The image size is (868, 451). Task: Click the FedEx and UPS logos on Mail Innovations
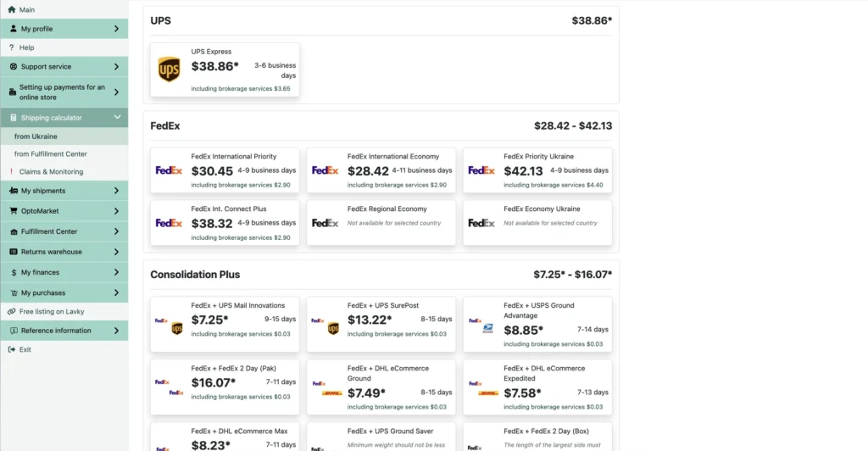169,325
